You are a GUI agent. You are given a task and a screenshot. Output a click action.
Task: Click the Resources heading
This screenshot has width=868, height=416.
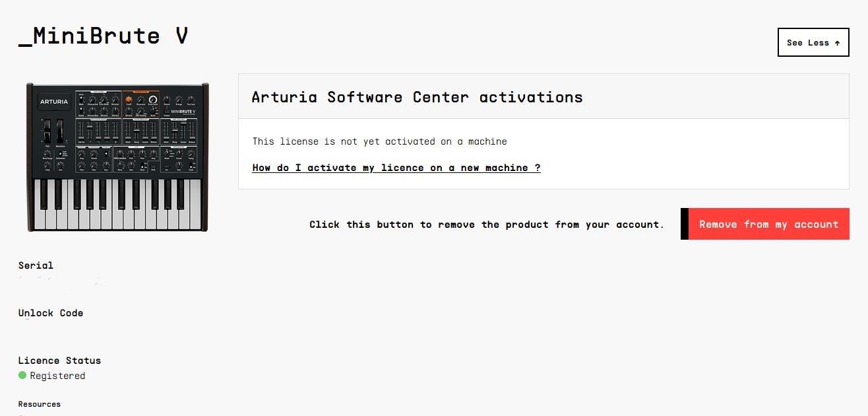click(x=39, y=404)
